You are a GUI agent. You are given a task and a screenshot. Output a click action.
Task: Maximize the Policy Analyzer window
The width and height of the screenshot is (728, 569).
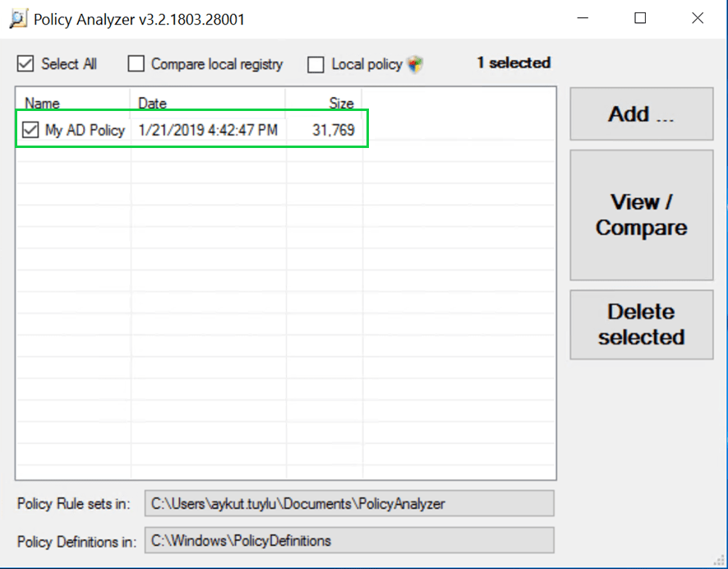[x=640, y=19]
